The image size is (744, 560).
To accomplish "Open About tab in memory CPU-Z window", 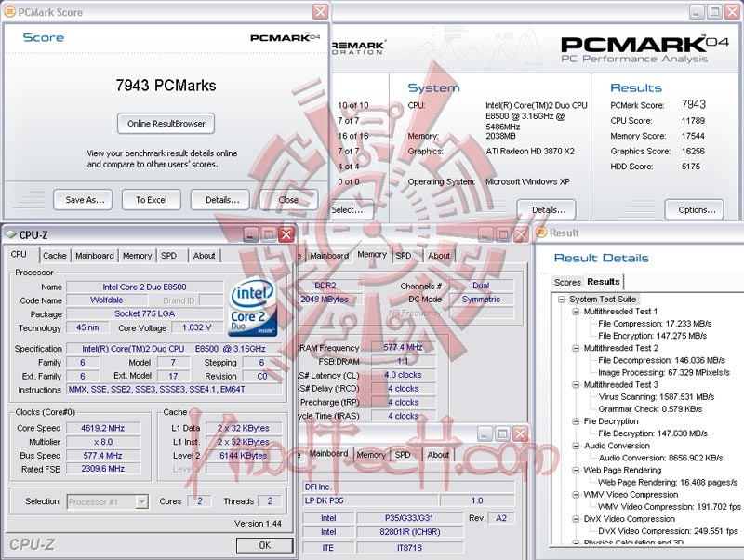I will click(439, 255).
